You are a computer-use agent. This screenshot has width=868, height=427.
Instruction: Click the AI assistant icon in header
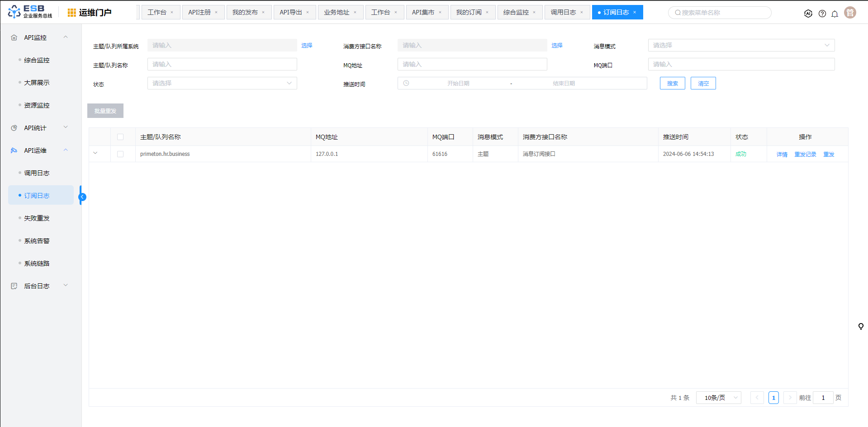[808, 14]
